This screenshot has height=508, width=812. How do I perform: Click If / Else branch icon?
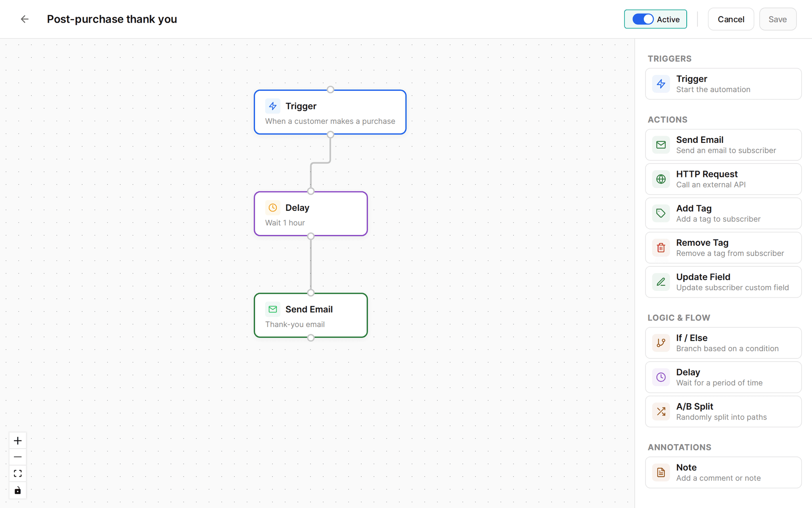661,343
